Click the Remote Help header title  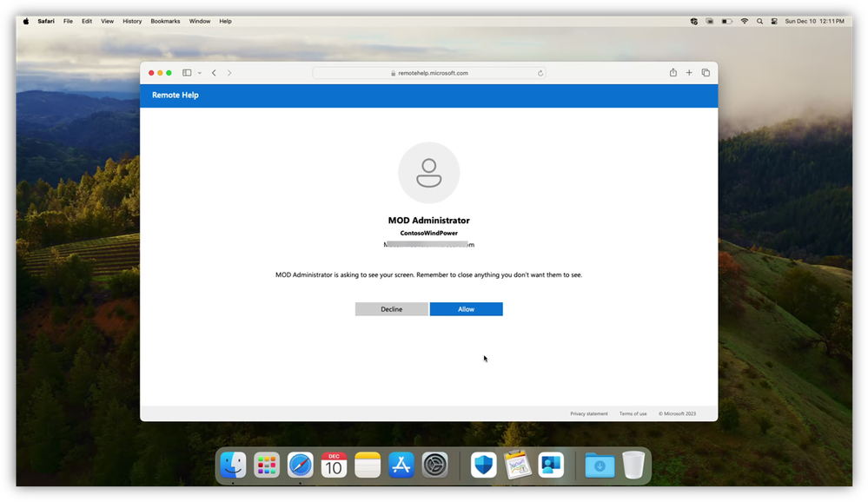175,96
